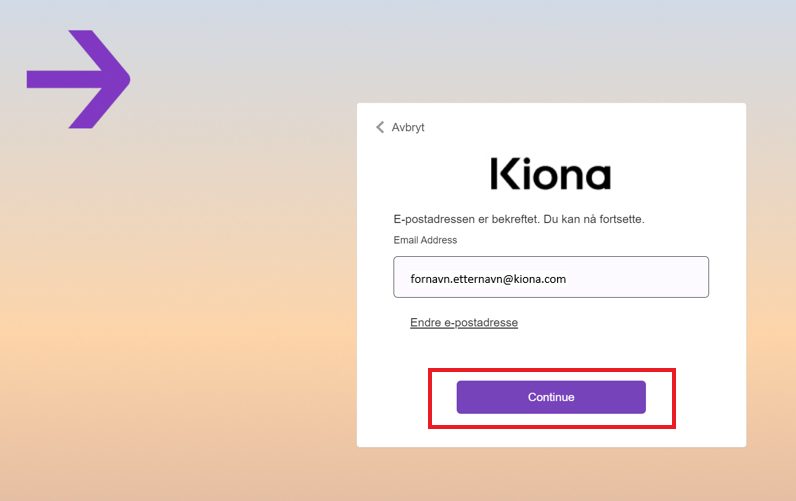Click the "E-postadressen er bekreftet" message
This screenshot has height=501, width=796.
466,219
